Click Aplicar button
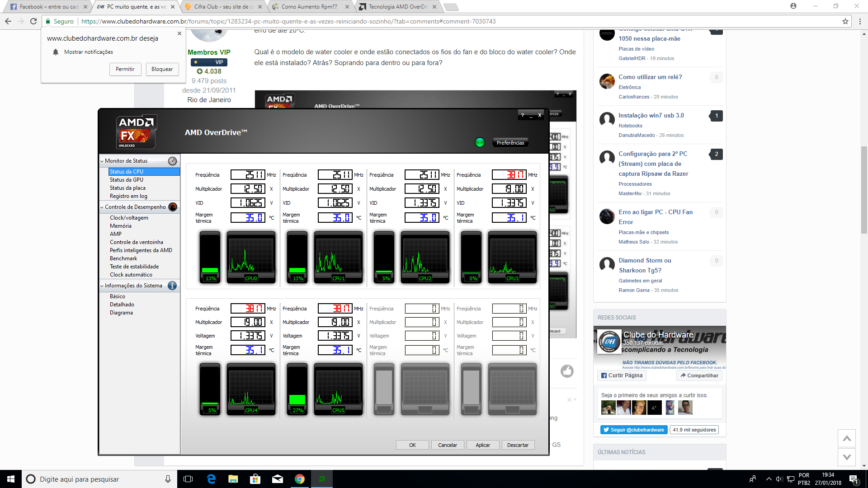868x488 pixels. click(x=483, y=445)
